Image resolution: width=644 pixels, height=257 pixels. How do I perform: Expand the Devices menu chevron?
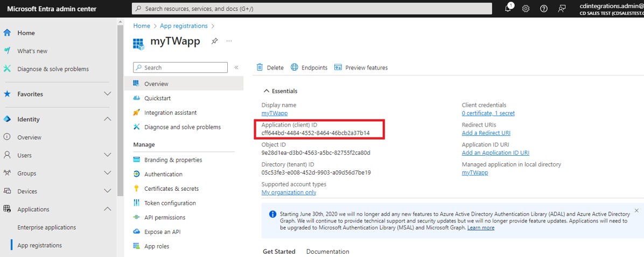coord(108,191)
